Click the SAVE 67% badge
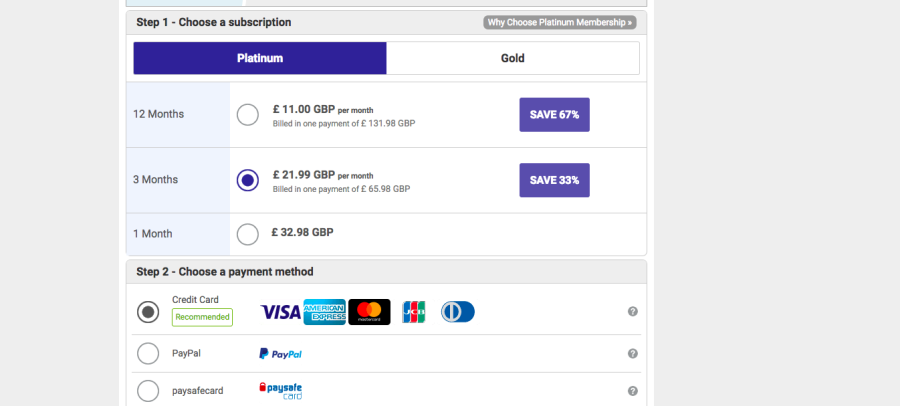The image size is (900, 406). tap(554, 115)
